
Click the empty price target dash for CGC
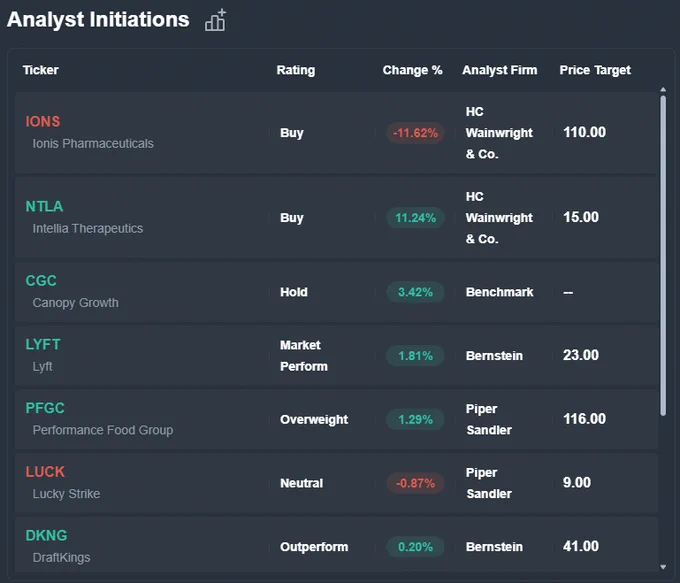click(x=568, y=292)
